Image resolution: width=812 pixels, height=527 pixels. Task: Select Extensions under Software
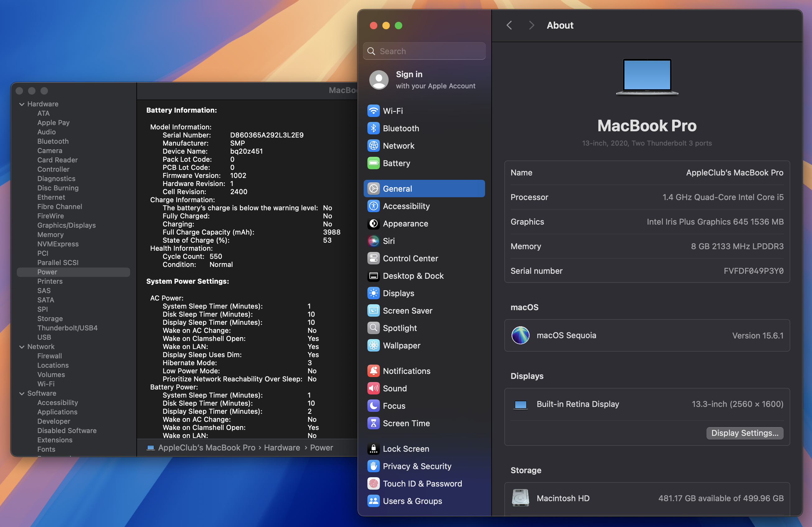coord(55,440)
